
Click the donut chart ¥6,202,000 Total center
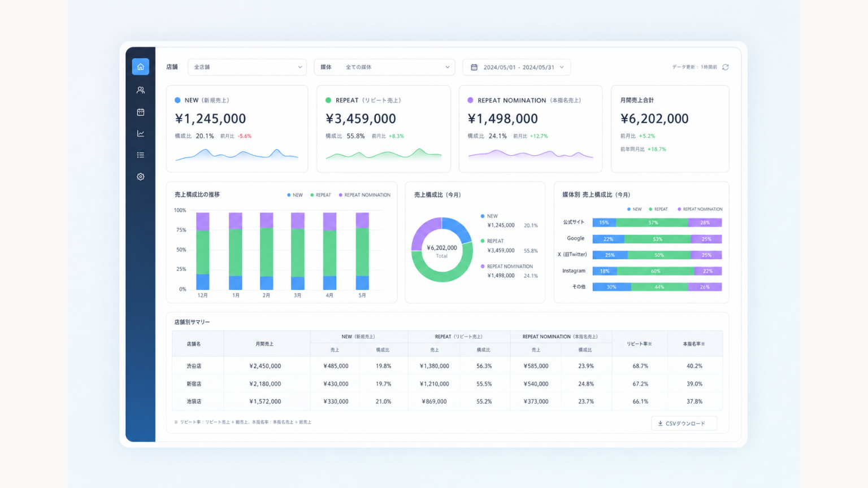[x=442, y=251]
